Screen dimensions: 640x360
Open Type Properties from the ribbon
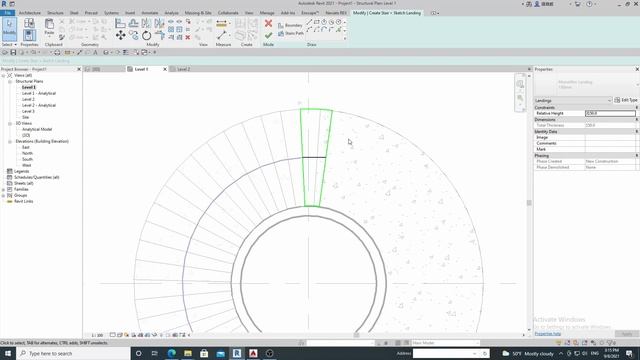coord(29,23)
